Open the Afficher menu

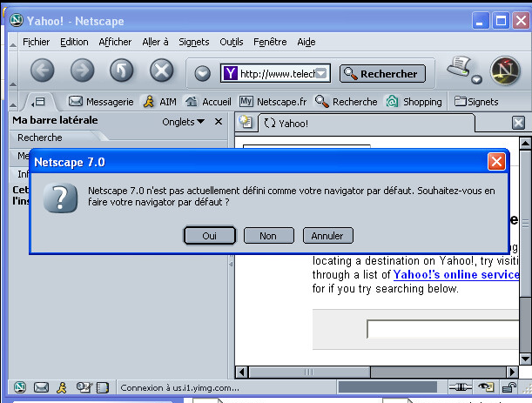pyautogui.click(x=115, y=42)
